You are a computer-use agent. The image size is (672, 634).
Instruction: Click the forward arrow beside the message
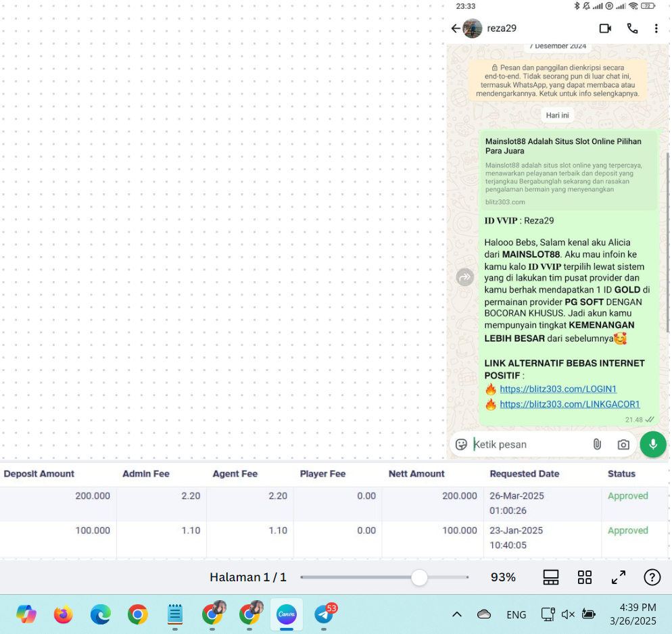pos(465,277)
